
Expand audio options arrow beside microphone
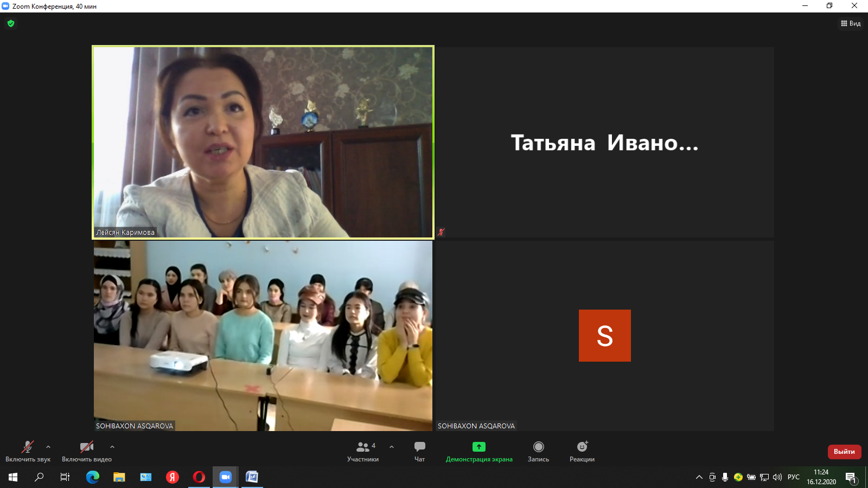[48, 447]
